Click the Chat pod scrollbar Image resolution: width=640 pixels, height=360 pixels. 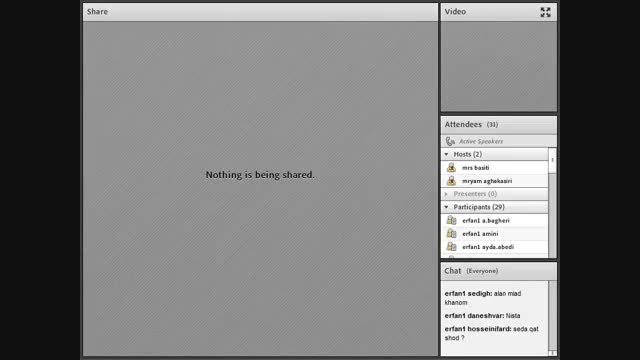pos(552,318)
